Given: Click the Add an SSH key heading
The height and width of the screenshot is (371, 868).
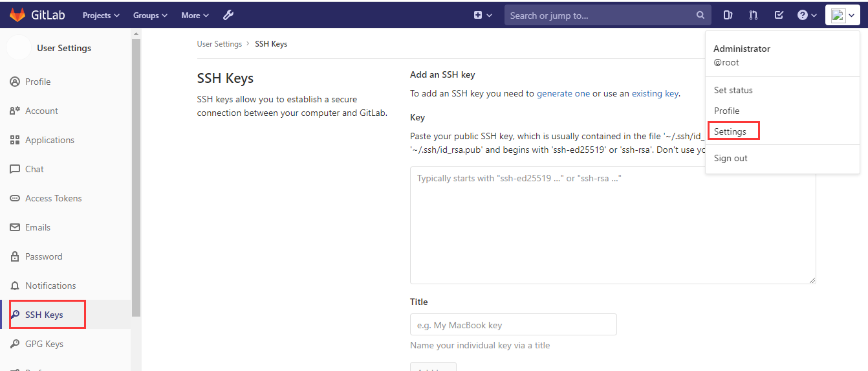Looking at the screenshot, I should (442, 74).
